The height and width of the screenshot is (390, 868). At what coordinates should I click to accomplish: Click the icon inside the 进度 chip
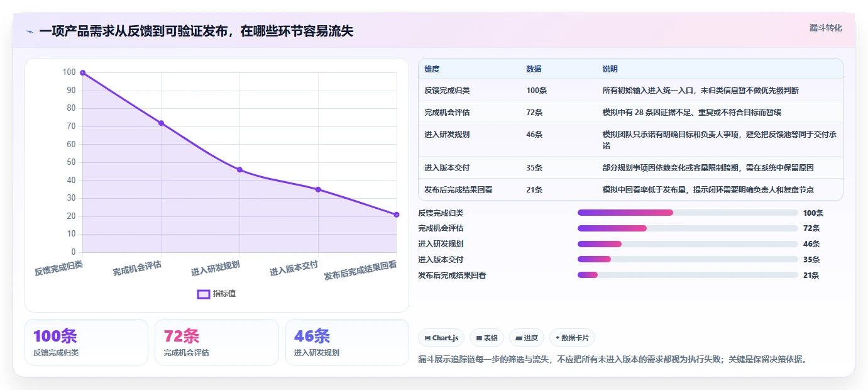point(519,338)
